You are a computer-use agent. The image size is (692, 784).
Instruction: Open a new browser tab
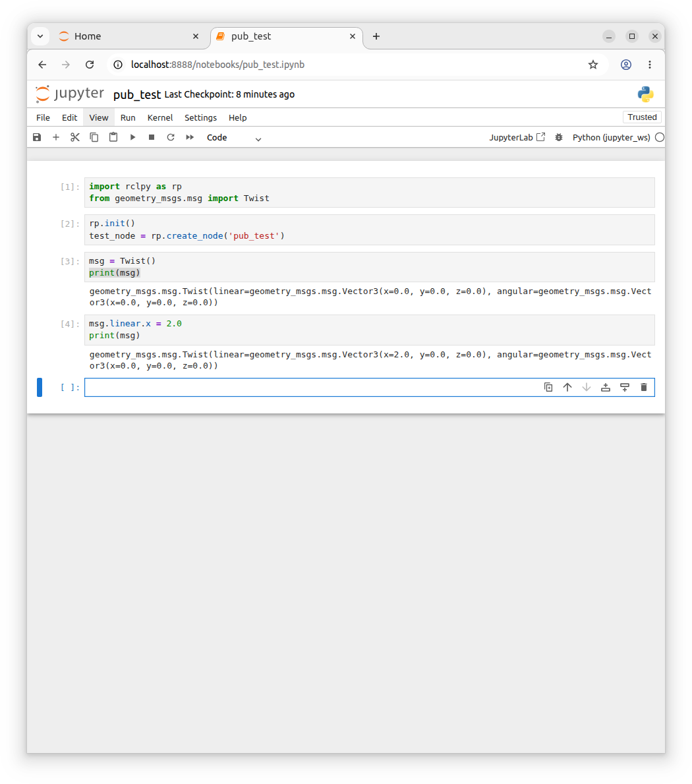(376, 36)
